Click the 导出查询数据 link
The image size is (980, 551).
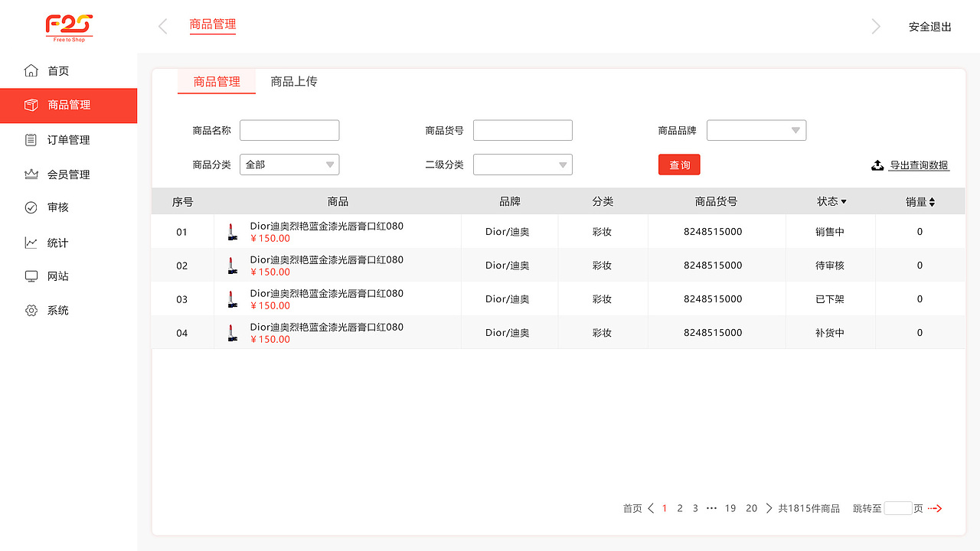pyautogui.click(x=919, y=165)
